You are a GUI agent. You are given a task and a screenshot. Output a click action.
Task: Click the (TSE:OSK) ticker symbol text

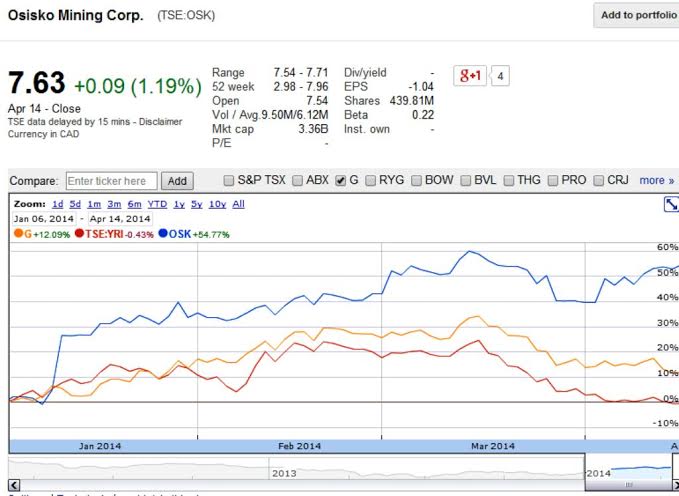186,16
